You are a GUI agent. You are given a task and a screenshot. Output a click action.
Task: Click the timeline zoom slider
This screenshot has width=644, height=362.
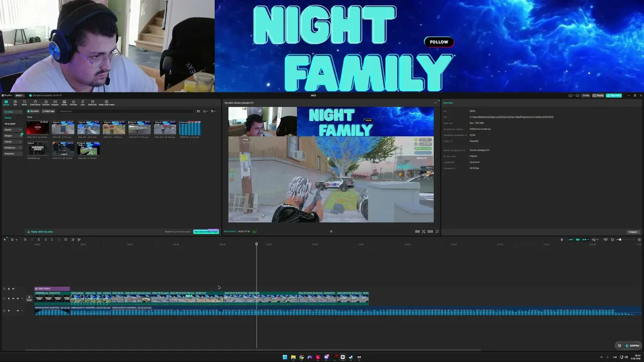[x=624, y=239]
